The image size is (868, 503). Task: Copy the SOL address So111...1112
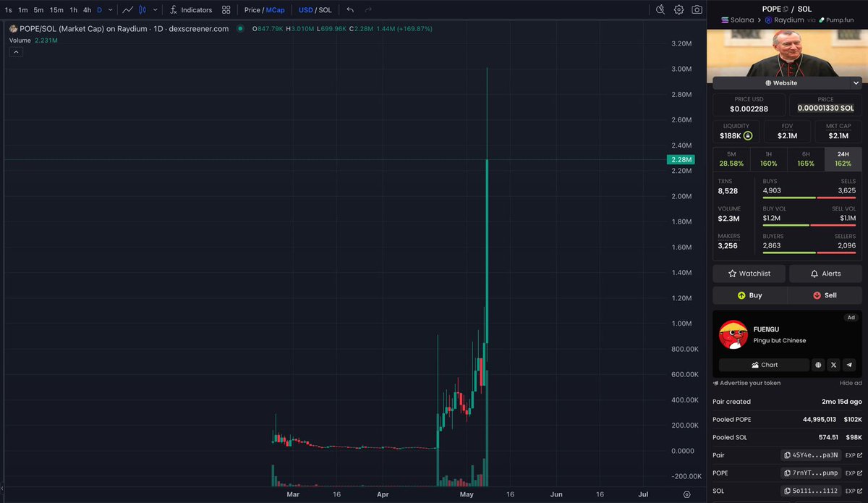pyautogui.click(x=812, y=491)
